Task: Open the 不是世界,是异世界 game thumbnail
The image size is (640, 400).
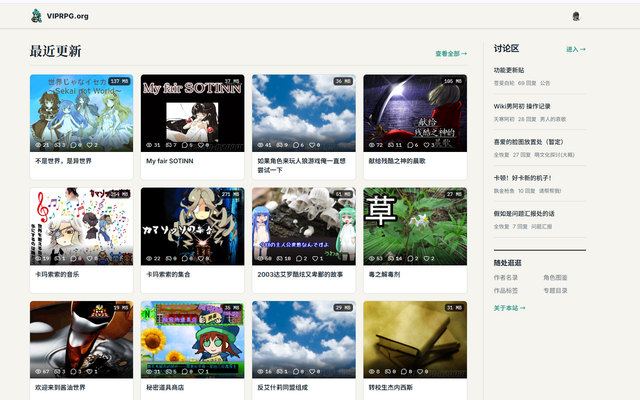Action: click(81, 113)
